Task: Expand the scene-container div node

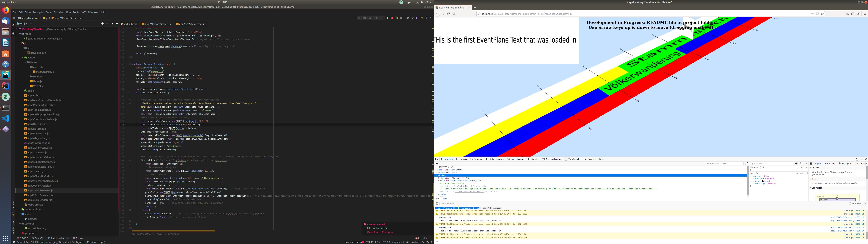Action: point(439,181)
